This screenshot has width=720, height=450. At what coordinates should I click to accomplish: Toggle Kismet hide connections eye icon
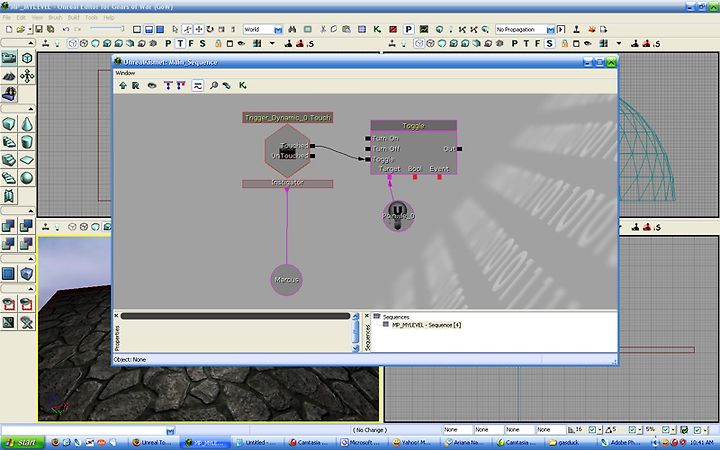tap(152, 85)
